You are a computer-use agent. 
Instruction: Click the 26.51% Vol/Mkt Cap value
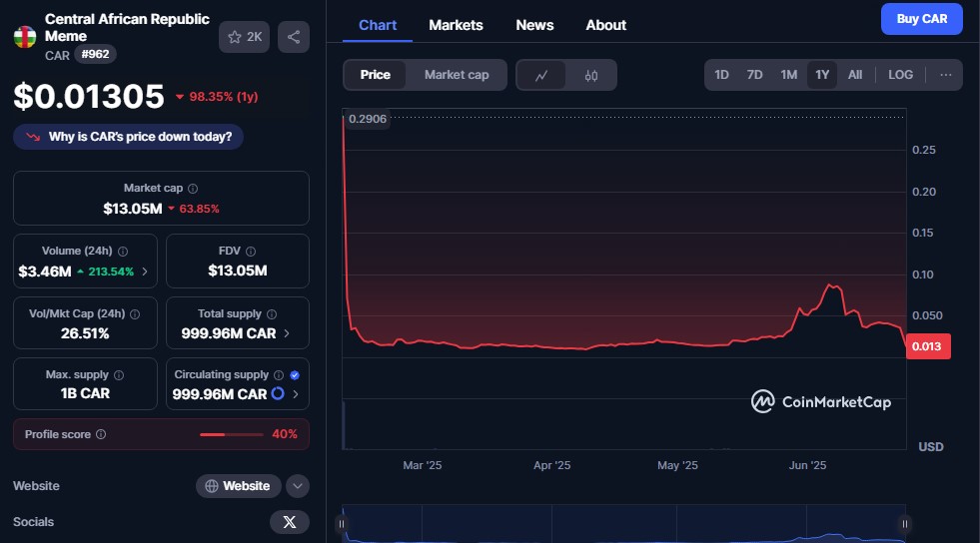(x=85, y=334)
